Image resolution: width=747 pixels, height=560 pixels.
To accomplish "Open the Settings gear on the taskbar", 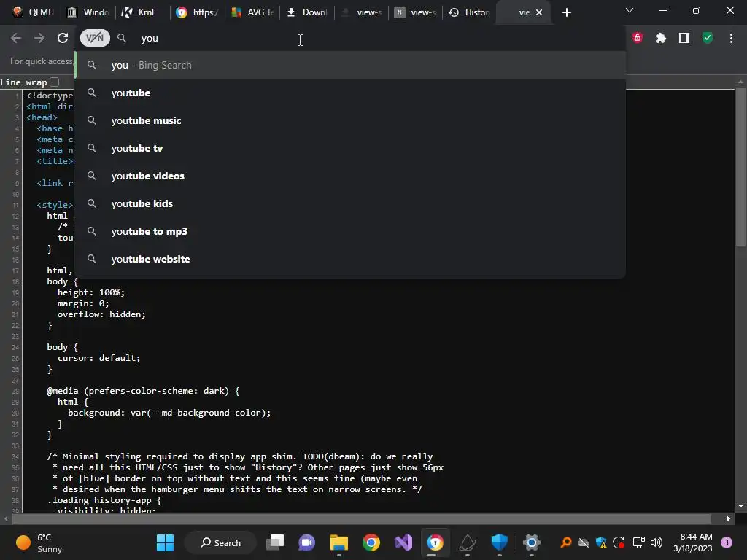I will click(x=532, y=542).
